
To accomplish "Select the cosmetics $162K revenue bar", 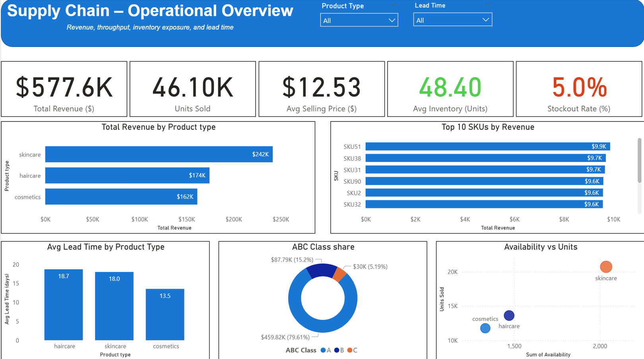I will tap(121, 197).
